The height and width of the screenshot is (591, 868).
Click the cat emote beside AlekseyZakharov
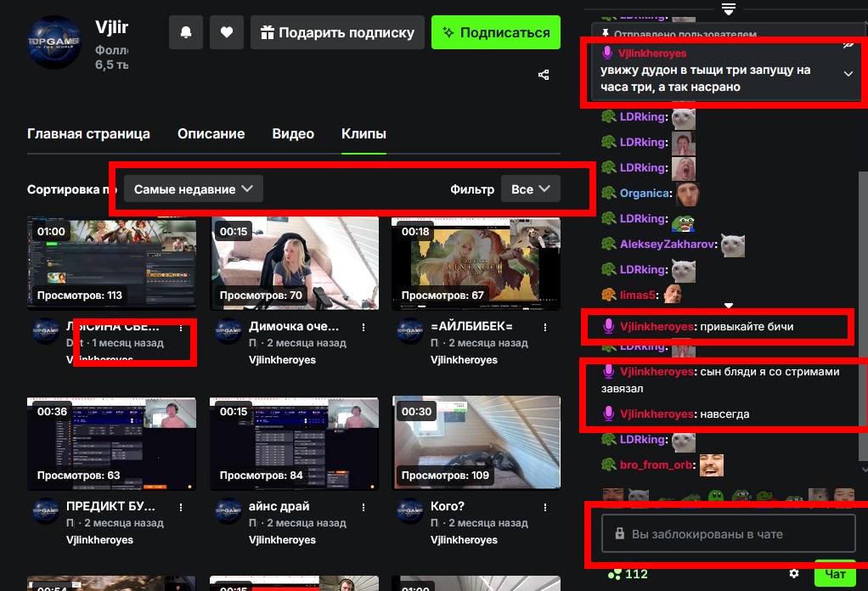[x=733, y=245]
